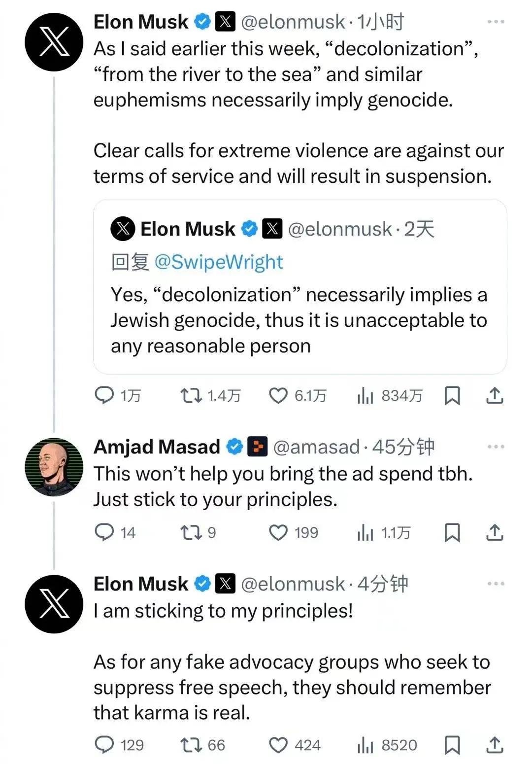Share the top Elon Musk tweet
532x764 pixels.
[495, 395]
